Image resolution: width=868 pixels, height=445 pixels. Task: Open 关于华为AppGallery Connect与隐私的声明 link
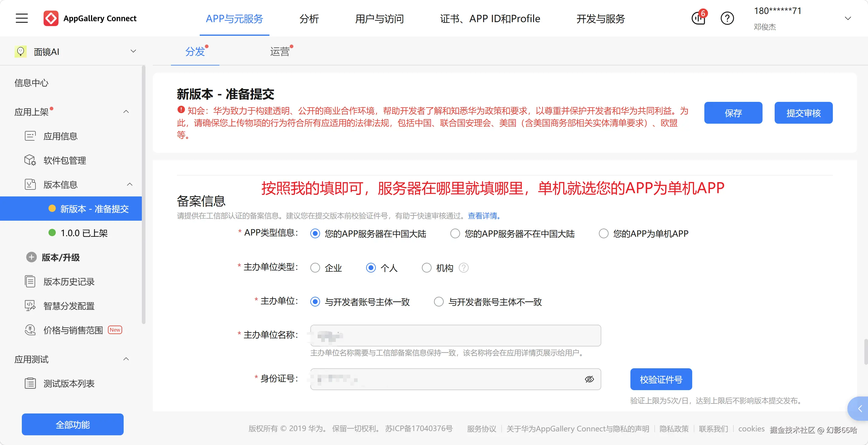point(578,429)
